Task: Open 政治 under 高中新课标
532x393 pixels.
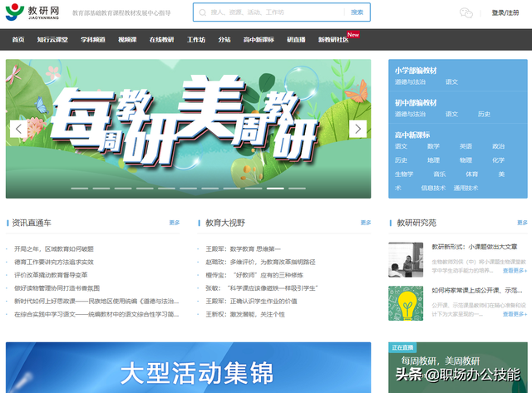Action: [499, 146]
